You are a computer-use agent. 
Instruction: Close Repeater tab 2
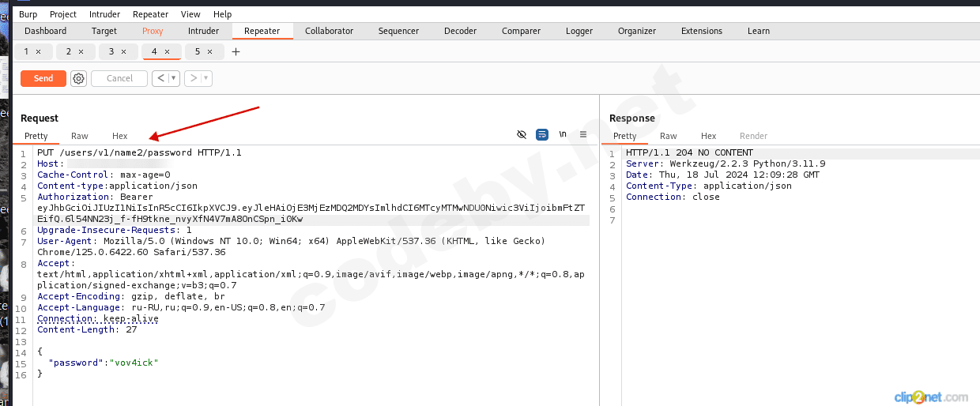(81, 52)
